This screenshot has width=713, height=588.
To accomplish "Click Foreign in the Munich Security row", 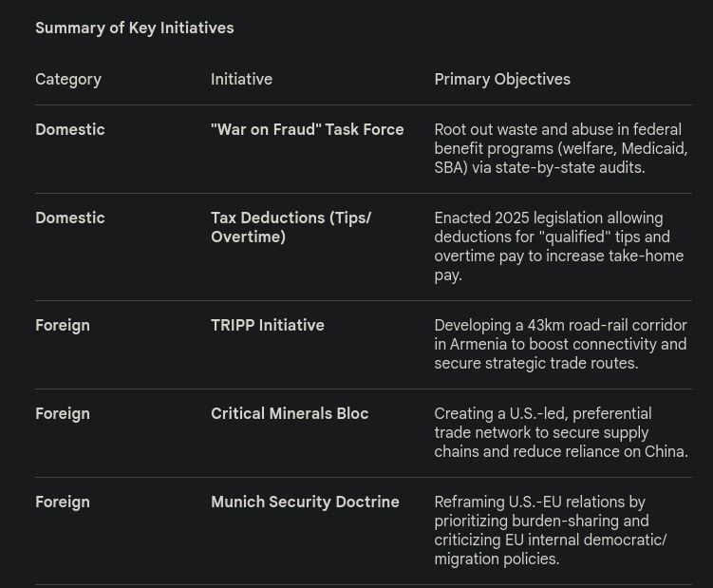I will [x=63, y=503].
